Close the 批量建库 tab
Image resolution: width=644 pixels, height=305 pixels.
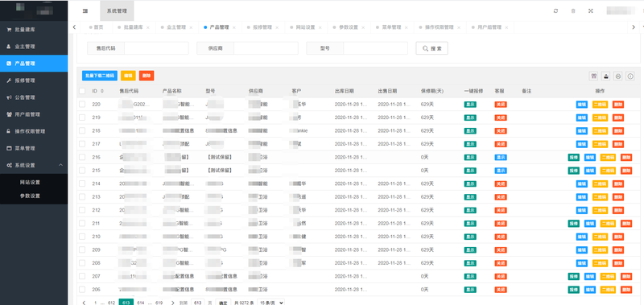pos(148,27)
